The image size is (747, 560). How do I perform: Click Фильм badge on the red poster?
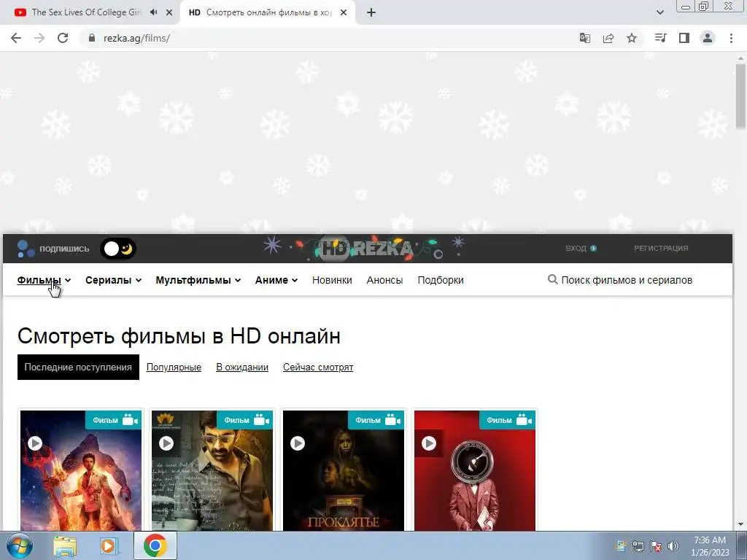508,420
